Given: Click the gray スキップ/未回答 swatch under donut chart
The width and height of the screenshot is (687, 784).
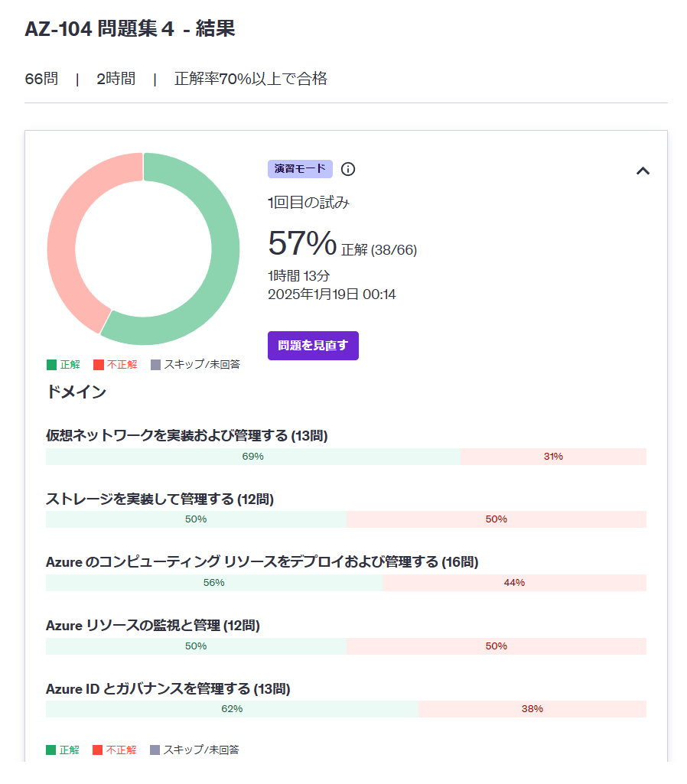Looking at the screenshot, I should pyautogui.click(x=155, y=365).
